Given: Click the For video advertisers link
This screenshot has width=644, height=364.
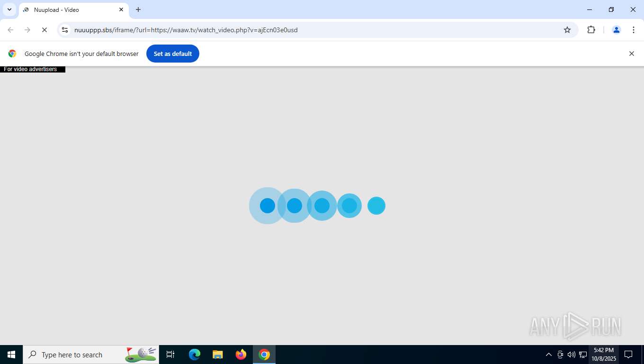Looking at the screenshot, I should point(30,69).
